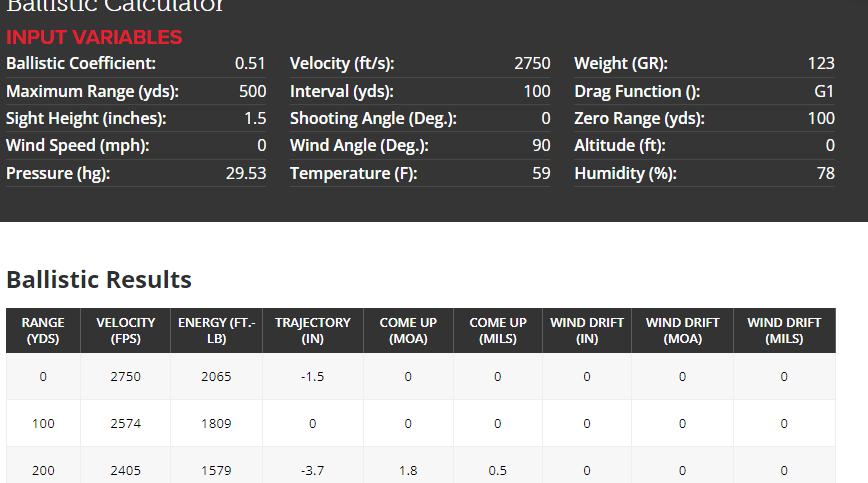
Task: Select the Humidity value 78
Action: (x=825, y=173)
